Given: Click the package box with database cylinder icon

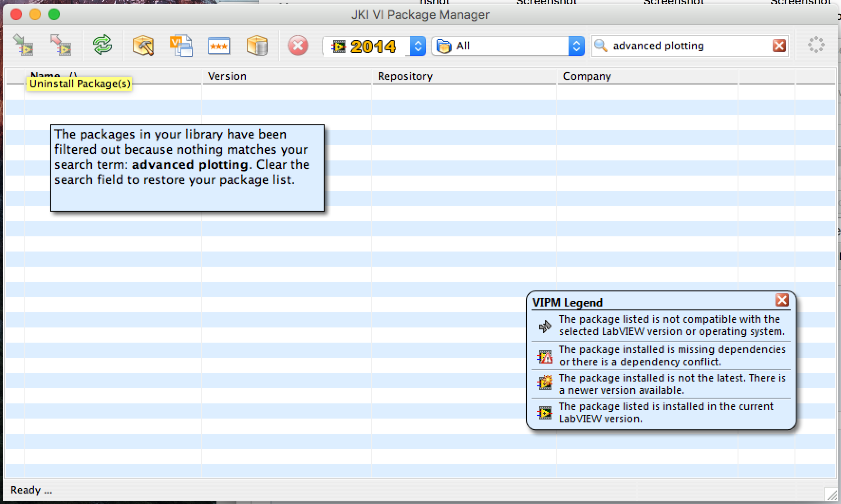Looking at the screenshot, I should click(x=257, y=46).
